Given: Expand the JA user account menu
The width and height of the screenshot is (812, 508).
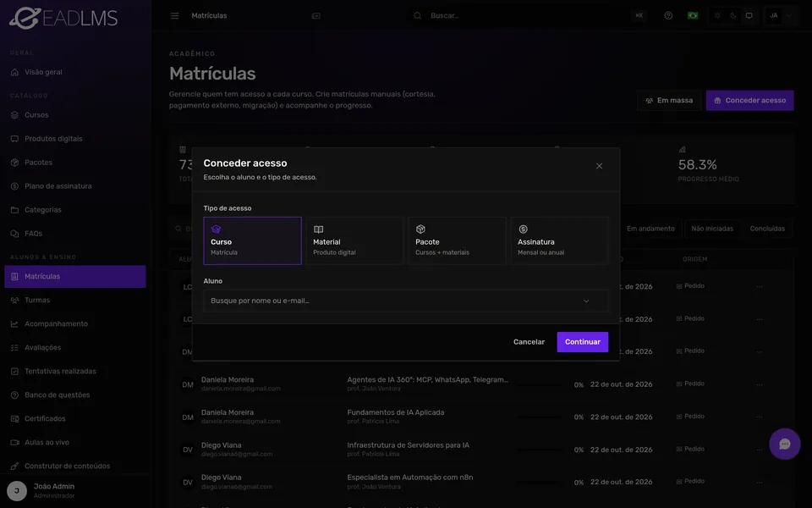Looking at the screenshot, I should (x=780, y=15).
